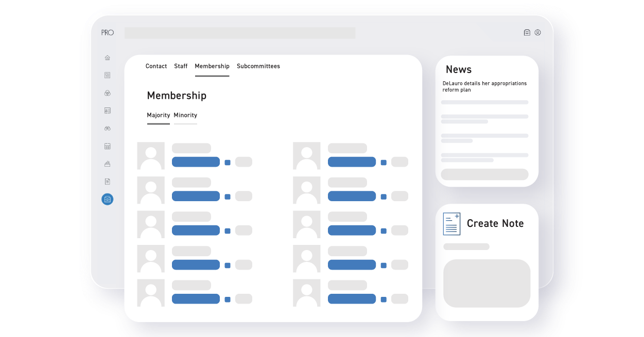Screen dimensions: 644x337
Task: Open the document icon in the sidebar
Action: [107, 181]
